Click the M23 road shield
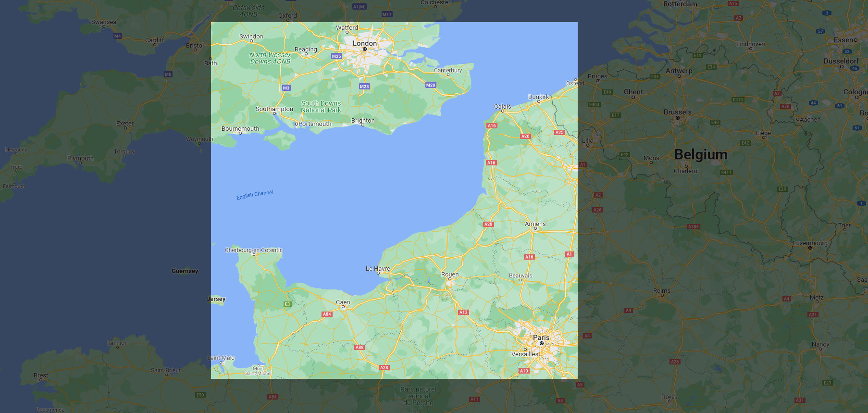 click(x=364, y=87)
